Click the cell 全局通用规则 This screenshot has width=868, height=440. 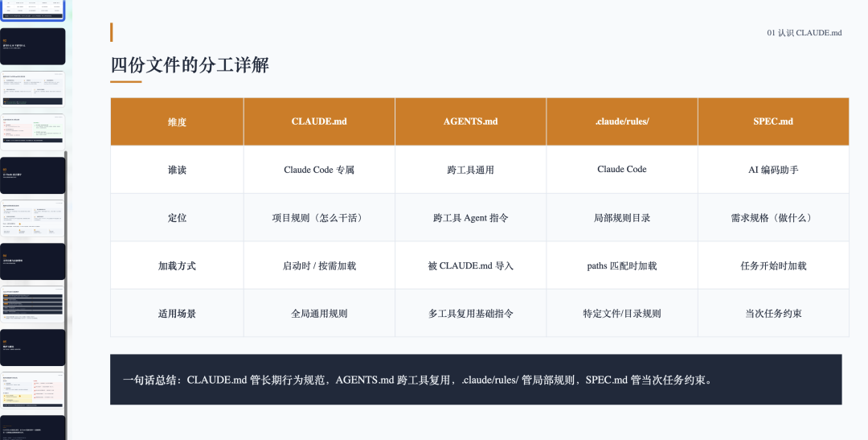point(319,314)
